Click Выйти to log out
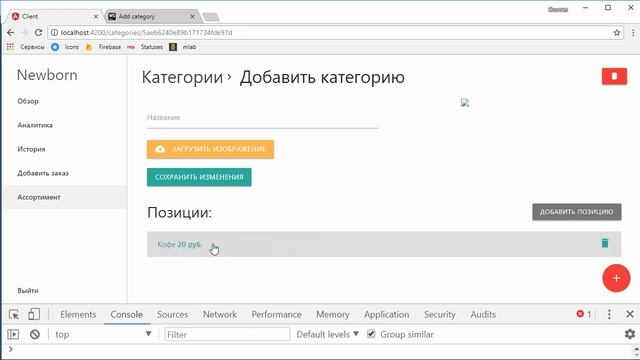This screenshot has height=360, width=640. pos(28,291)
